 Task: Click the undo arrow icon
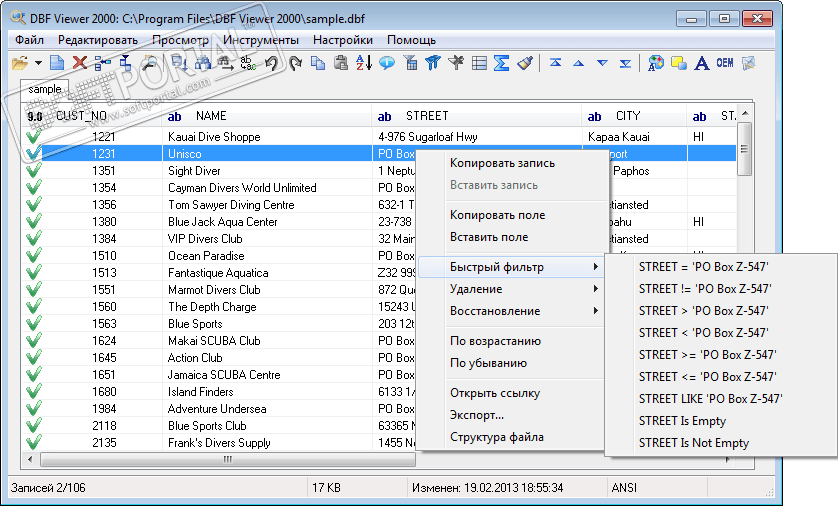[271, 63]
